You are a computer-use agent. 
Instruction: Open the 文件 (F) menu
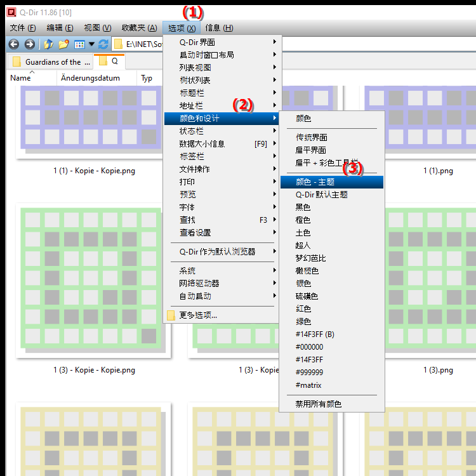pos(23,28)
